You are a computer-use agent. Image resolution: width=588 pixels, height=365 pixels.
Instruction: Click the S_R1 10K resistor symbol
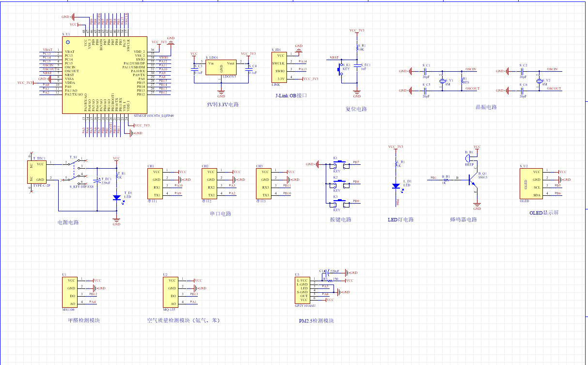(357, 47)
